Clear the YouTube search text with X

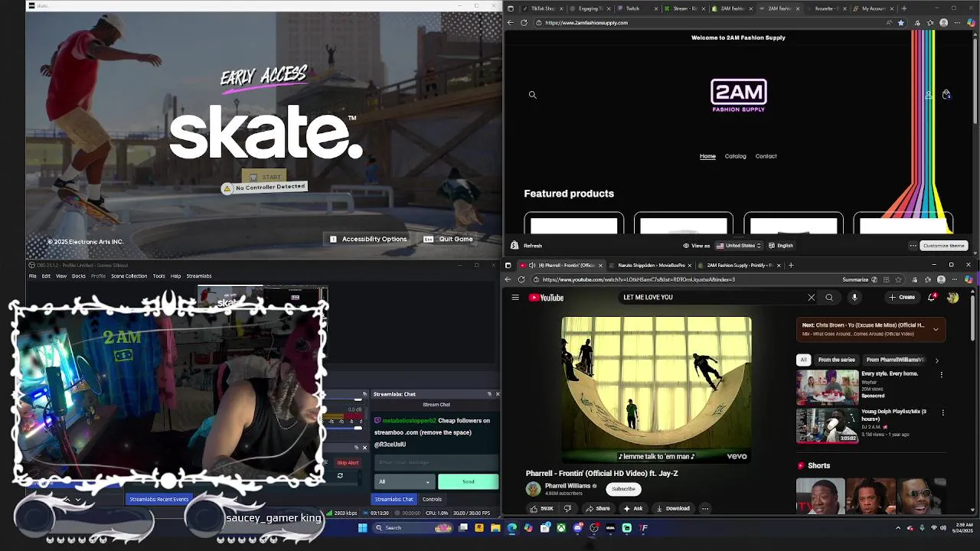coord(812,298)
